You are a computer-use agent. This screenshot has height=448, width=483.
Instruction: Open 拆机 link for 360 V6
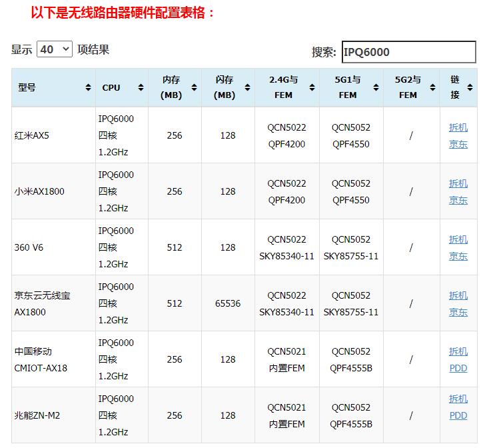458,239
